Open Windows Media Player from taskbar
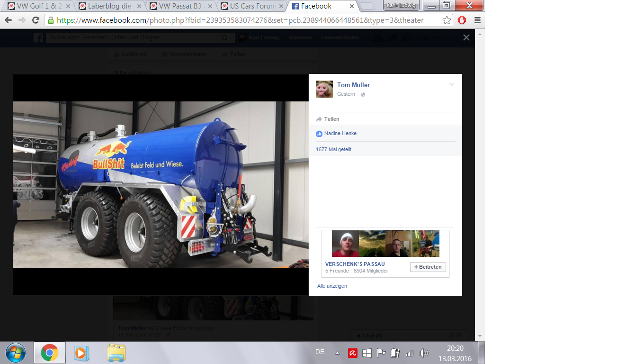 coord(81,353)
